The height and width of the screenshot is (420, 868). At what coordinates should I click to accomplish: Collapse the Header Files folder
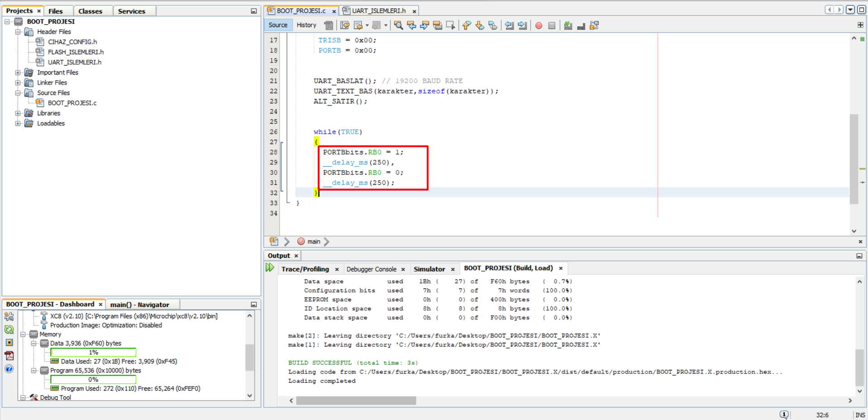click(18, 32)
